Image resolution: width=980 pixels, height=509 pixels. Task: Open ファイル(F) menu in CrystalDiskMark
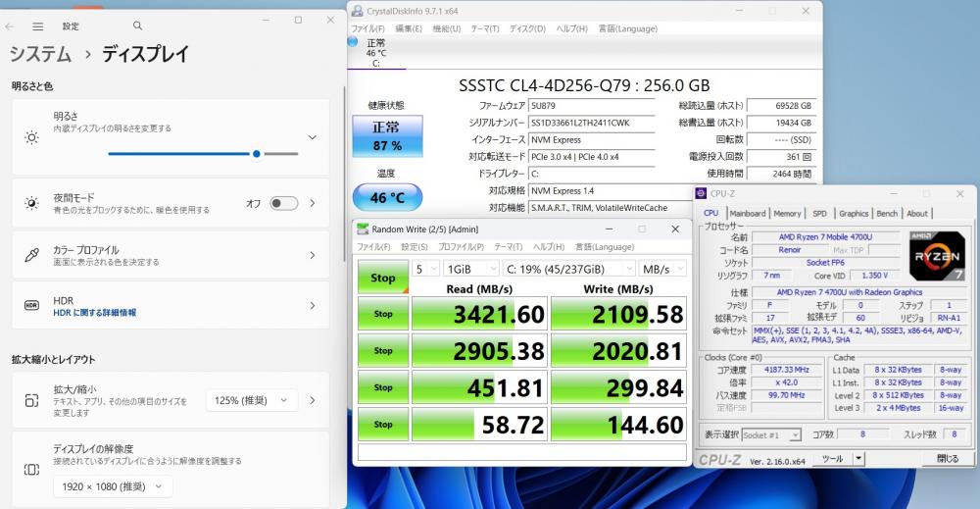tap(373, 247)
